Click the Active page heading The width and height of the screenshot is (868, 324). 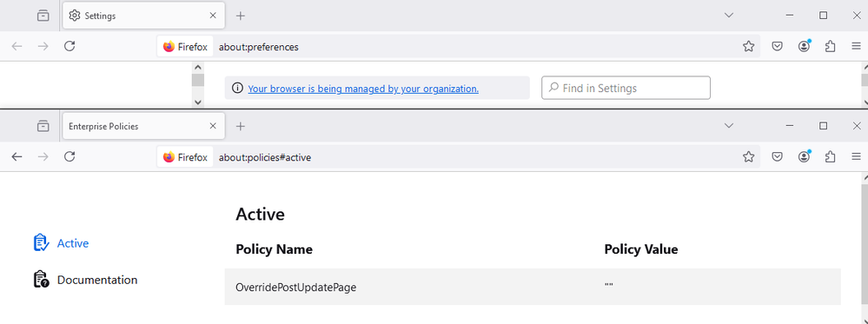coord(260,215)
